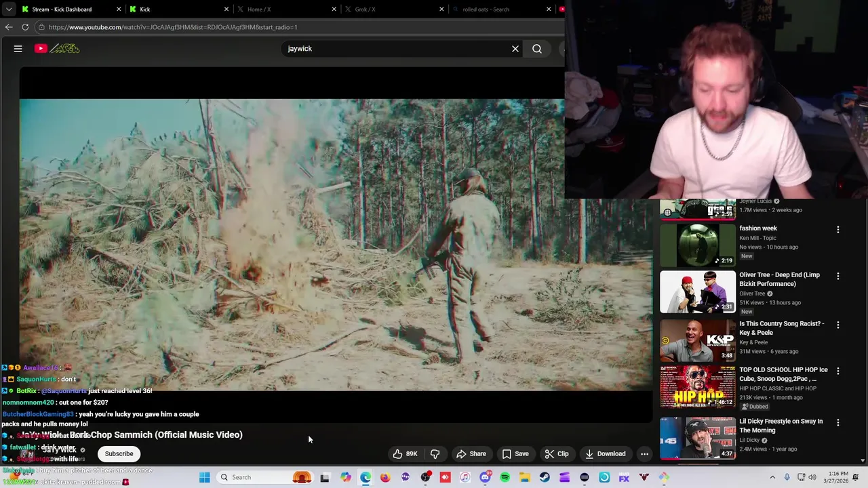Image resolution: width=868 pixels, height=488 pixels.
Task: Open Spotify from the taskbar
Action: [505, 477]
